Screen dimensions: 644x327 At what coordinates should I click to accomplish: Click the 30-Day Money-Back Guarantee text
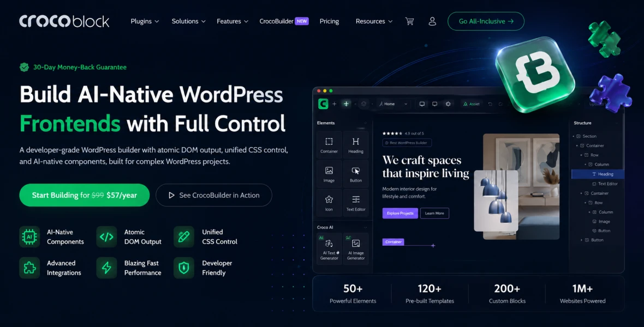[80, 67]
